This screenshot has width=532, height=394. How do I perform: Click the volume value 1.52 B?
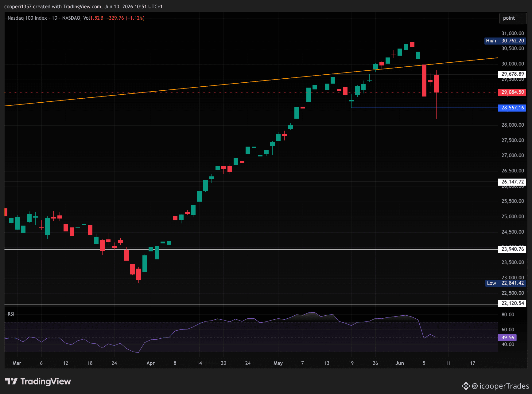tap(97, 18)
